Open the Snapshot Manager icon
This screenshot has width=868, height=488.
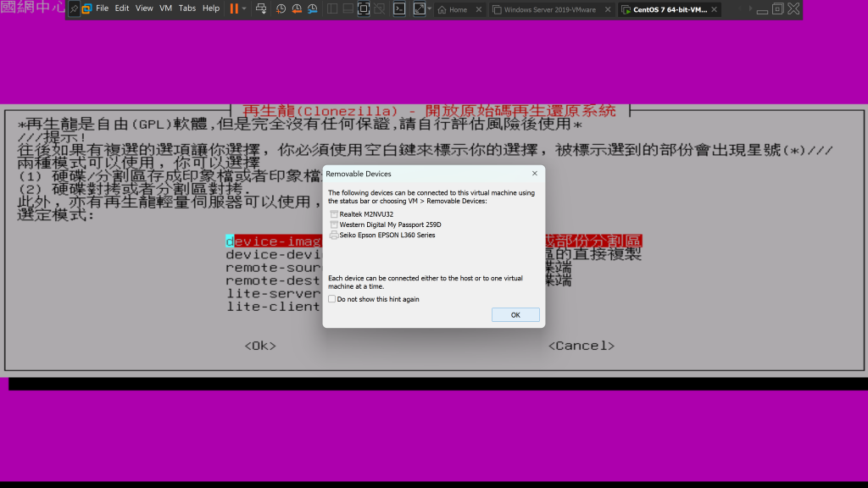tap(313, 8)
